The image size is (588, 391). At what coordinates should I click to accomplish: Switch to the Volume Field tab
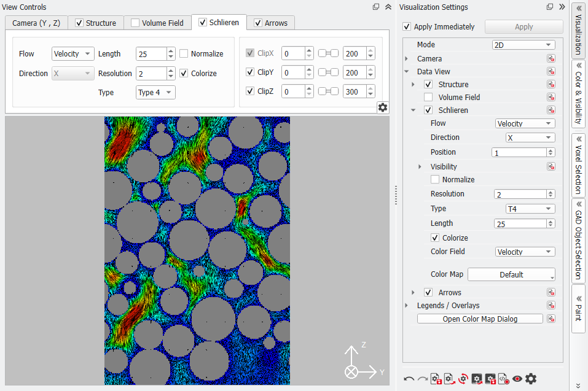(x=157, y=23)
